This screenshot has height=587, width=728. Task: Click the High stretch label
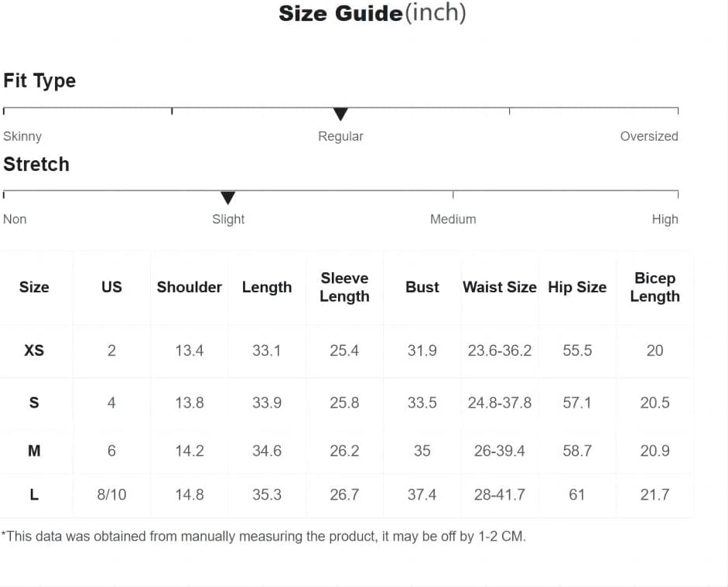tap(665, 219)
